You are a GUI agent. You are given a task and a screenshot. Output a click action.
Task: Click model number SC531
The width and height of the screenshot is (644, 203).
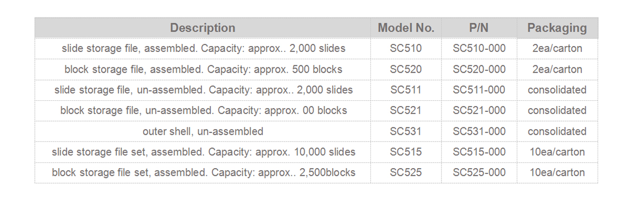click(x=406, y=131)
